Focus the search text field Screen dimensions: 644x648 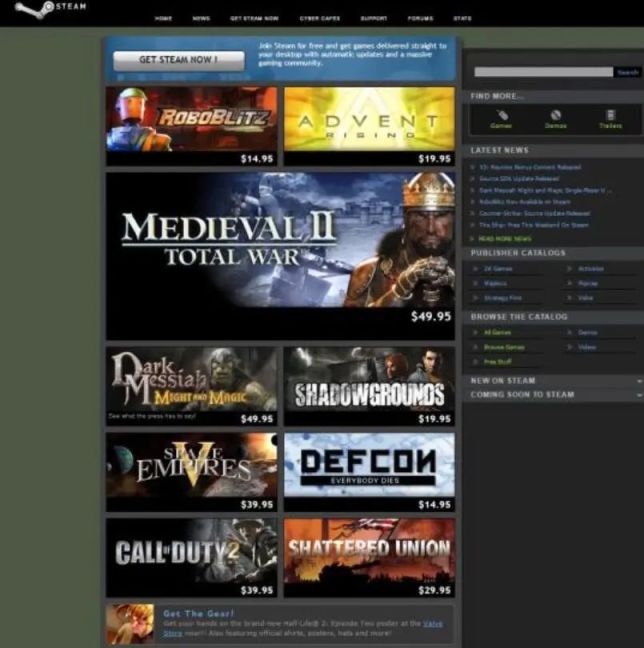click(x=544, y=72)
